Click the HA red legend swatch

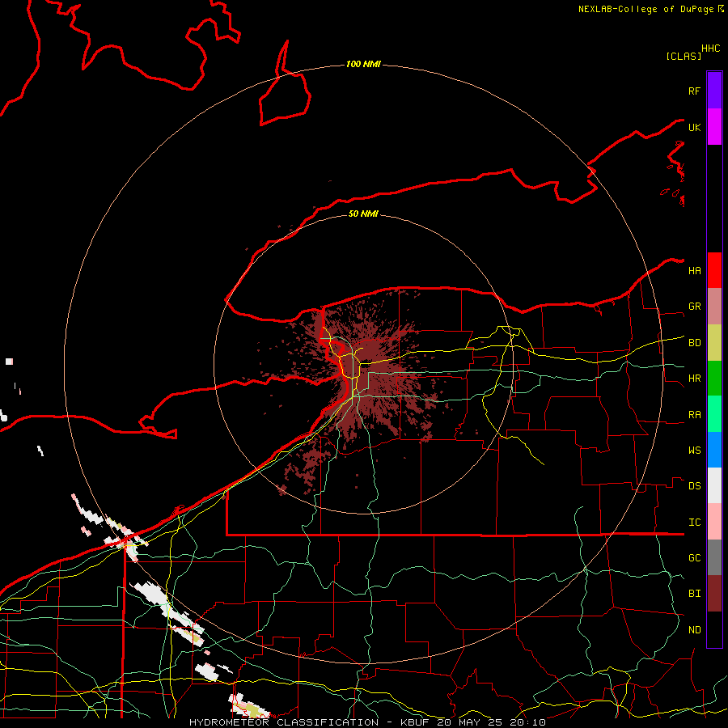(714, 270)
